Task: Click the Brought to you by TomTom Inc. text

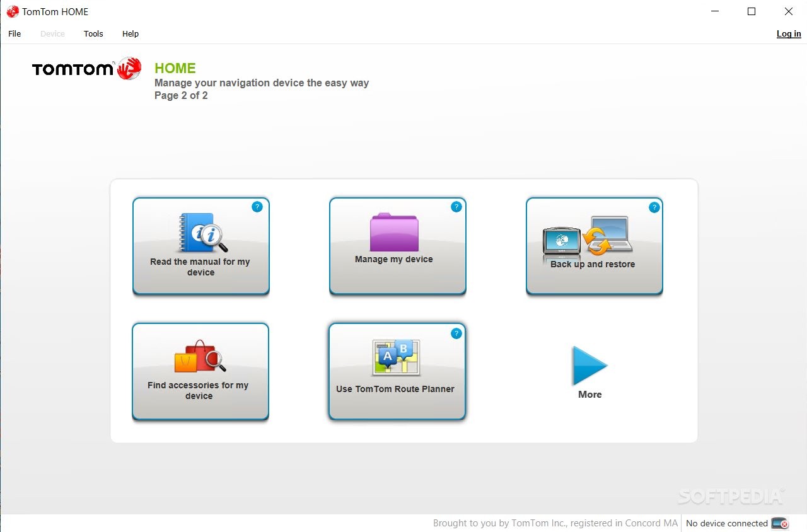Action: click(x=555, y=523)
